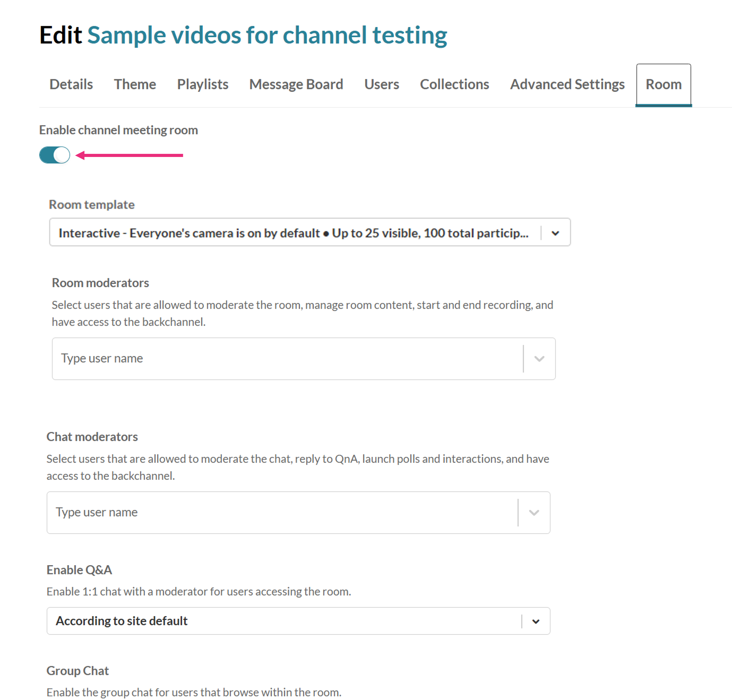This screenshot has height=700, width=732.
Task: Expand the Room template dropdown arrow
Action: tap(555, 233)
